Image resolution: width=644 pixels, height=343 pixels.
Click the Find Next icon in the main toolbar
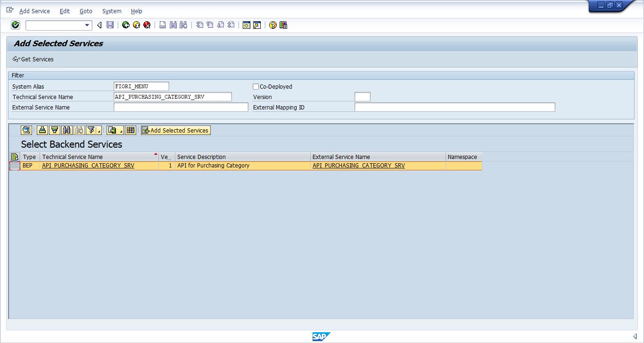pos(183,25)
